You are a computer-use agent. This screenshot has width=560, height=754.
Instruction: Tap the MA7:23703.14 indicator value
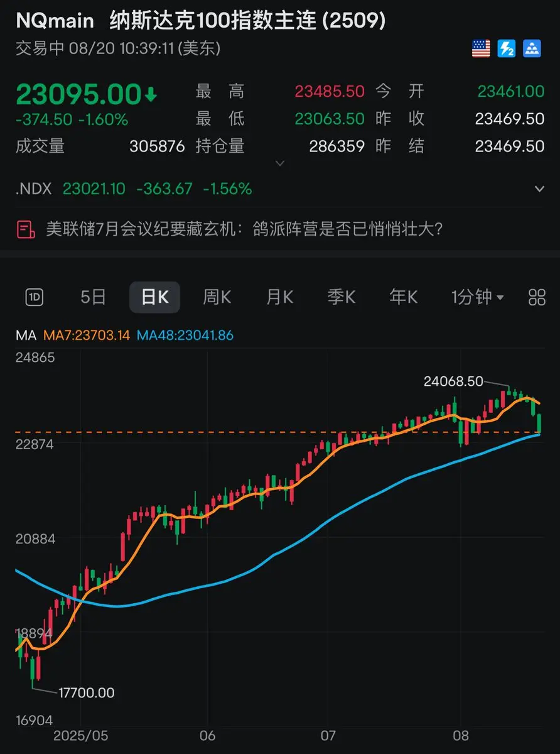tap(87, 336)
